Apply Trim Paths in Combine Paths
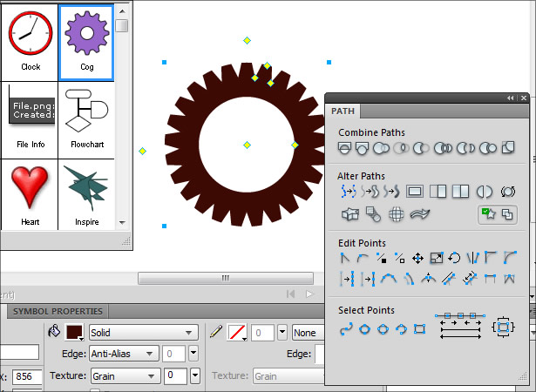The height and width of the screenshot is (392, 536). 488,148
